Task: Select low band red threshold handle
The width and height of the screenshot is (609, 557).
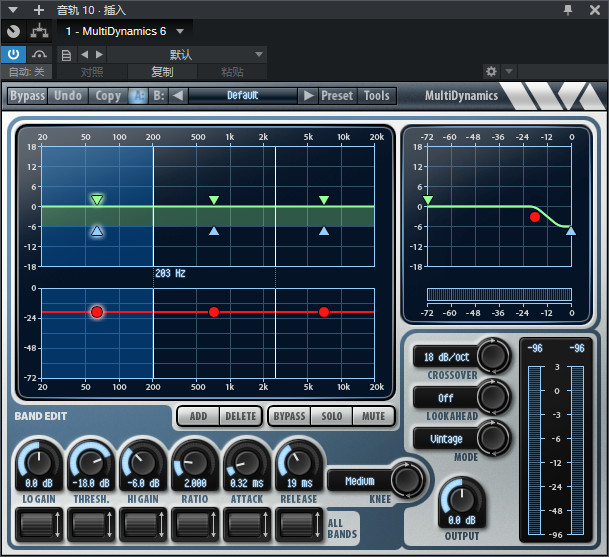Action: pyautogui.click(x=97, y=312)
